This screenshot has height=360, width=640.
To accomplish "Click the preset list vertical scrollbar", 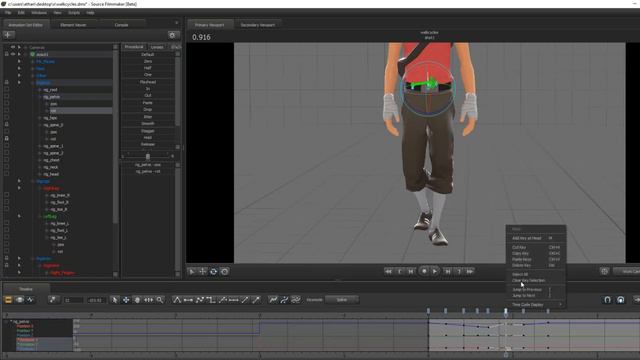I will tap(178, 92).
